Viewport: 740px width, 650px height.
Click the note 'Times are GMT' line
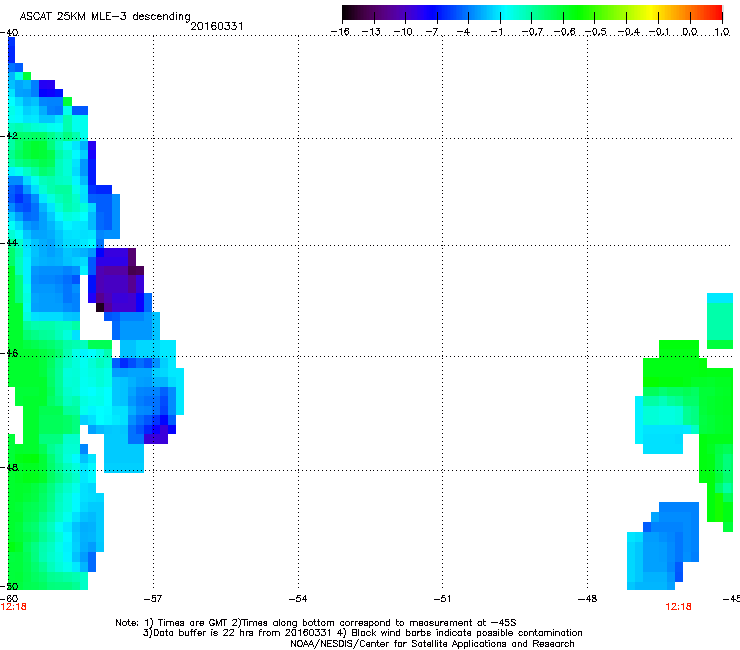pos(316,623)
